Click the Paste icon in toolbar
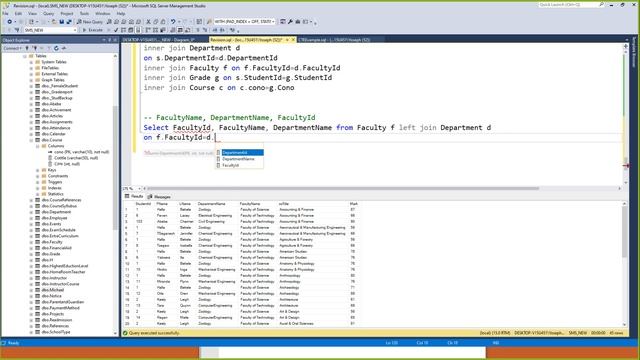640x360 pixels. (162, 22)
